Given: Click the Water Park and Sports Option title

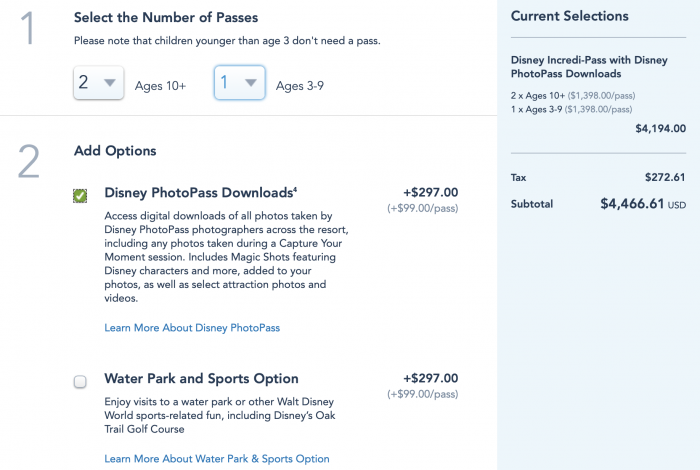Looking at the screenshot, I should pyautogui.click(x=201, y=378).
